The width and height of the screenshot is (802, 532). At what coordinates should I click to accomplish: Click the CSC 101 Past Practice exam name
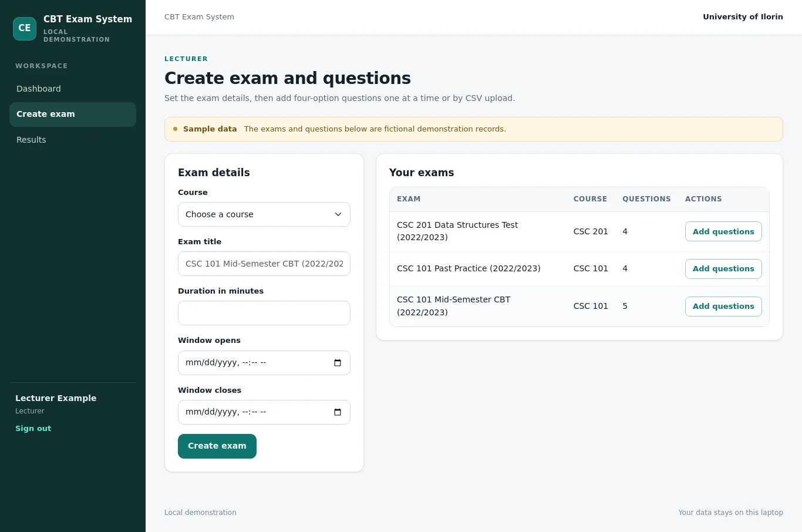click(469, 269)
